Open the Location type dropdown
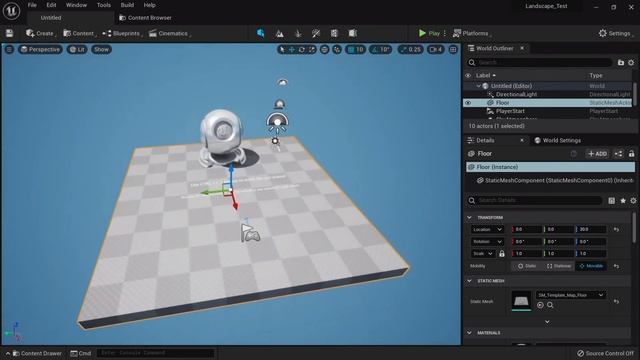Screen dimensions: 640x360 (487, 230)
